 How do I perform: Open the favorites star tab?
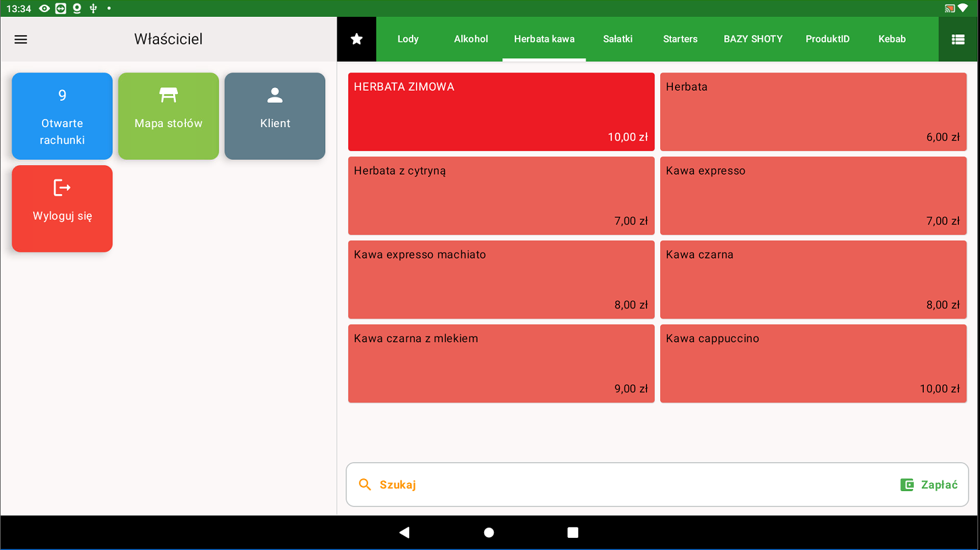356,39
